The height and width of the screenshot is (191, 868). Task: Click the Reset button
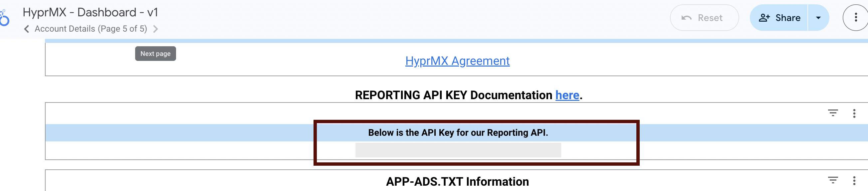tap(704, 18)
